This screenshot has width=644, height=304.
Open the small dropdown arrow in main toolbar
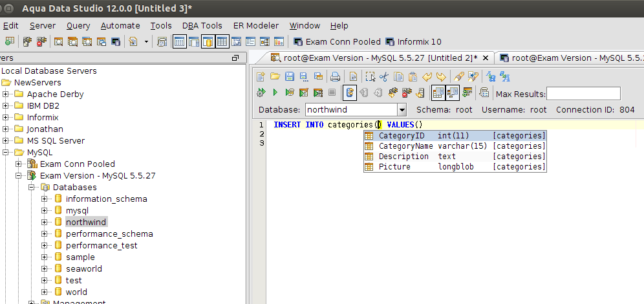pos(145,41)
